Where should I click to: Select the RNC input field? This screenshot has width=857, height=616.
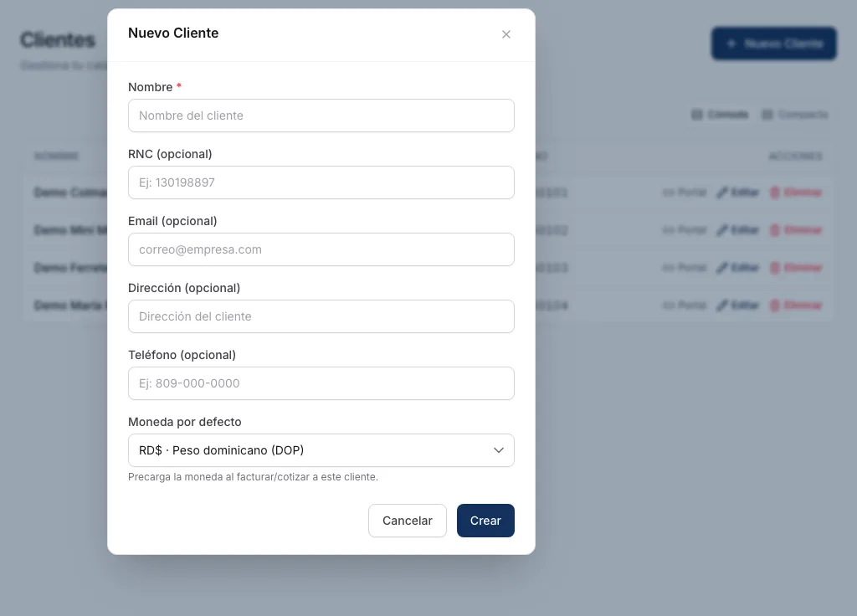[x=321, y=182]
